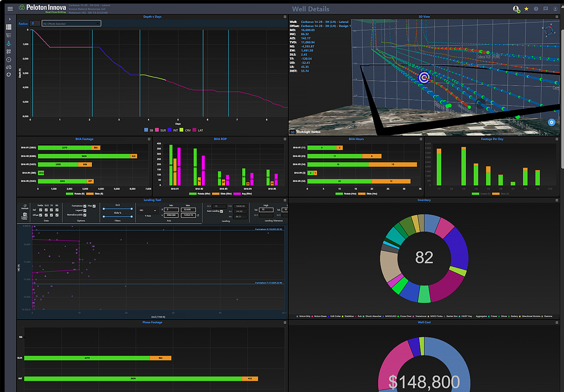Viewport: 564px width, 392px height.
Task: Click the Refresh icon in Landing Tool panel
Action: coord(25,206)
